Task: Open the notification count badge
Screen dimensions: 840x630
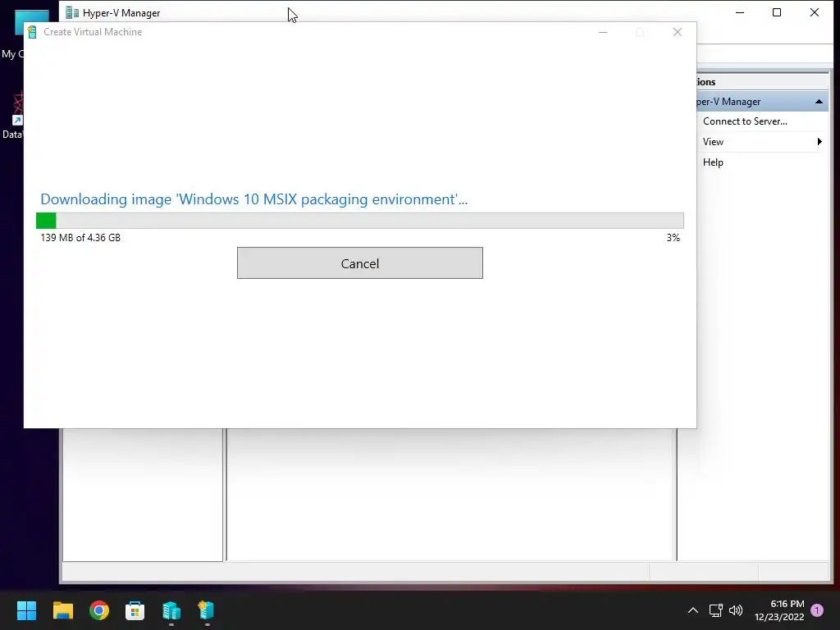Action: coord(817,610)
